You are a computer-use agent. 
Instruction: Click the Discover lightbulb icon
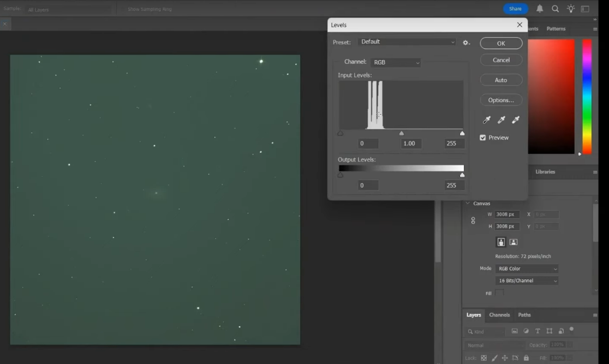[571, 9]
